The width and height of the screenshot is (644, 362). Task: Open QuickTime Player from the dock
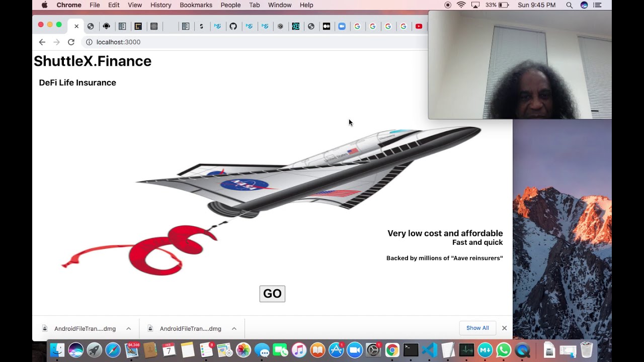pyautogui.click(x=523, y=350)
